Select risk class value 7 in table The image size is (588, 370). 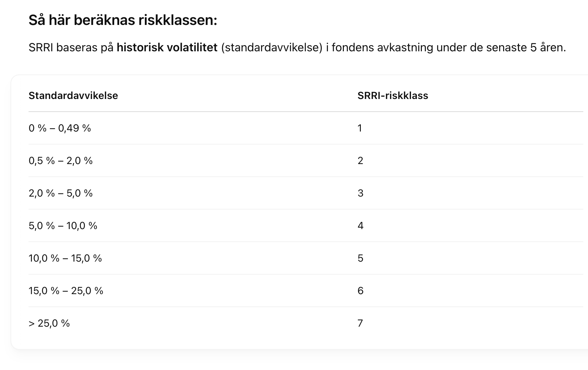pyautogui.click(x=360, y=323)
